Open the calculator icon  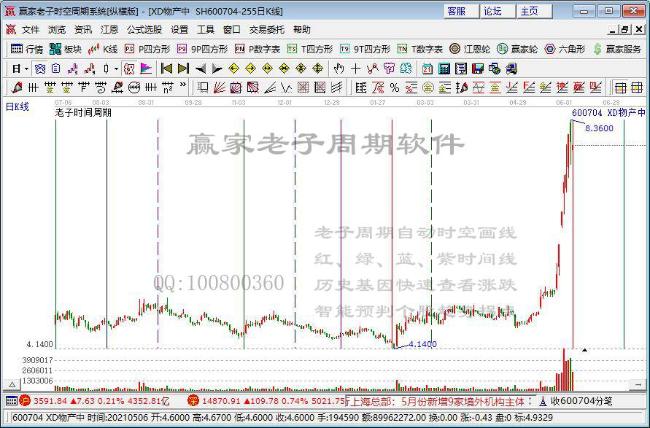[444, 69]
